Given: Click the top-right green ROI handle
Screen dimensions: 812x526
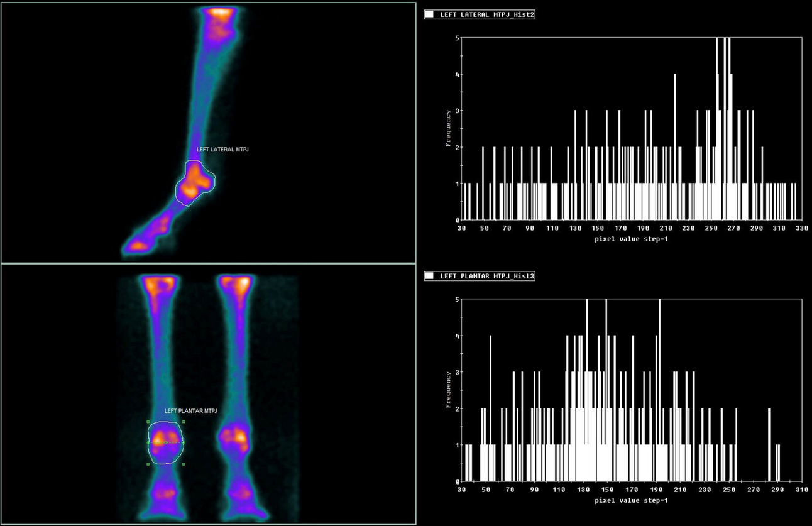Looking at the screenshot, I should point(184,422).
